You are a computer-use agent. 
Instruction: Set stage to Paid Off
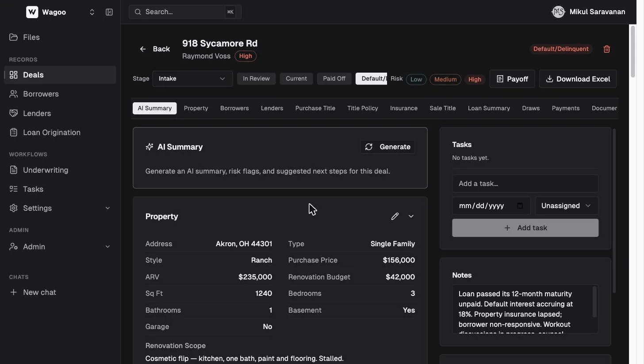pyautogui.click(x=334, y=79)
